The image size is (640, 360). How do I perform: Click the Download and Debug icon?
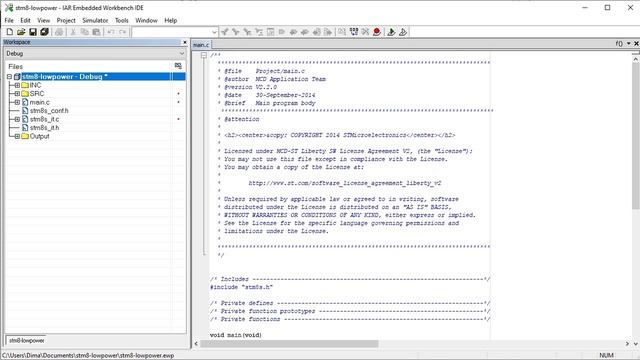click(x=391, y=32)
